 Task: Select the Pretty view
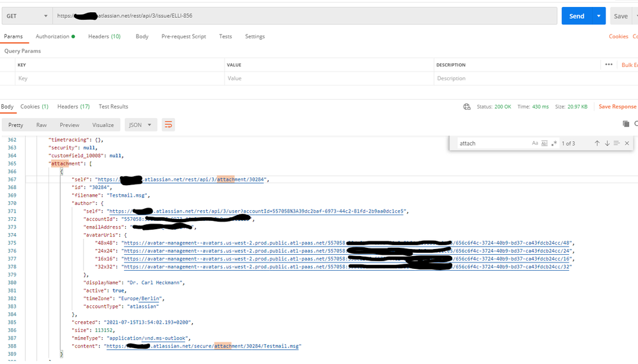tap(16, 125)
